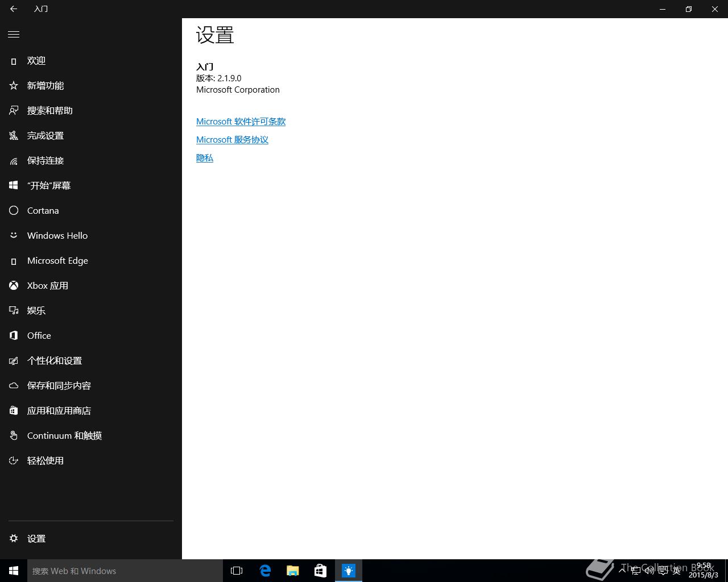Screen dimensions: 728x582
Task: Click the Get Started lightbulb taskbar icon
Action: pyautogui.click(x=349, y=571)
